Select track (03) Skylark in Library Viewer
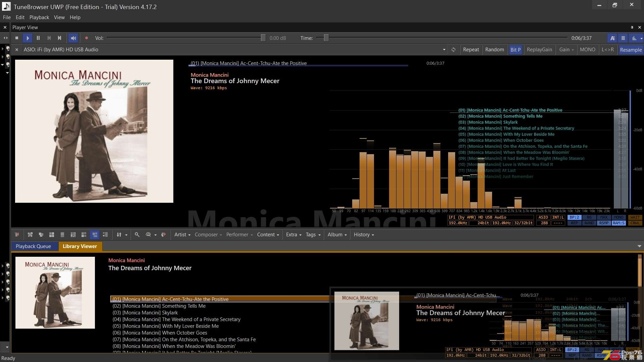The height and width of the screenshot is (362, 644). (x=145, y=313)
